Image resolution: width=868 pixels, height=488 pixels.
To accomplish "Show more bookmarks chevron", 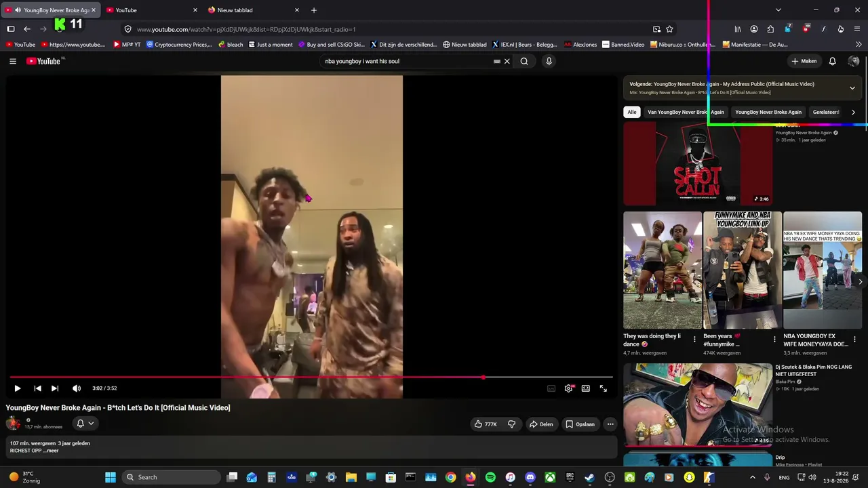I will (859, 45).
